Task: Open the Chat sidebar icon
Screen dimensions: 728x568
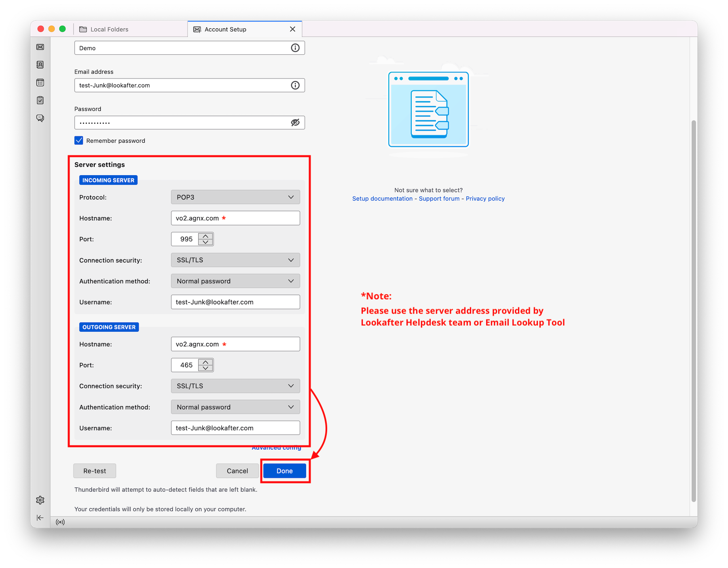Action: (40, 118)
